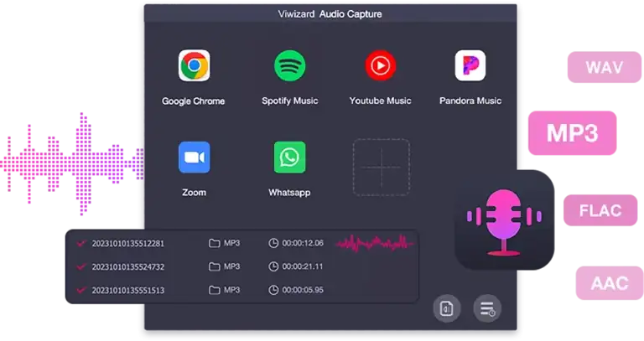Click the red waveform of the first recording
This screenshot has height=341, width=644.
point(375,243)
